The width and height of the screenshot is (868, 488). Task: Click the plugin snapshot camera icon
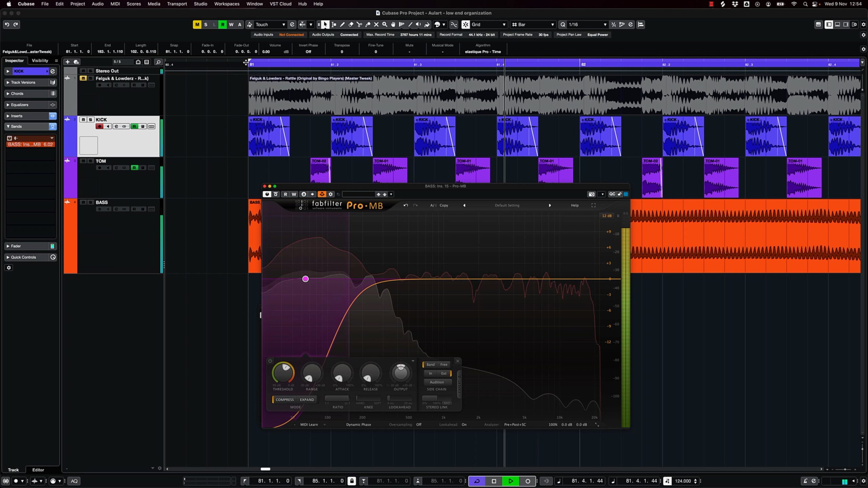(x=592, y=194)
